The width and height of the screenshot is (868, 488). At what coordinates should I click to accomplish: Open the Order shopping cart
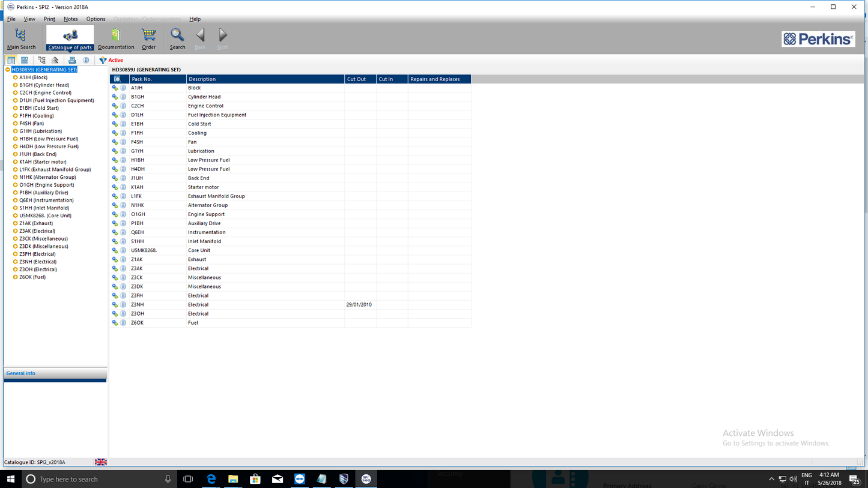click(148, 38)
